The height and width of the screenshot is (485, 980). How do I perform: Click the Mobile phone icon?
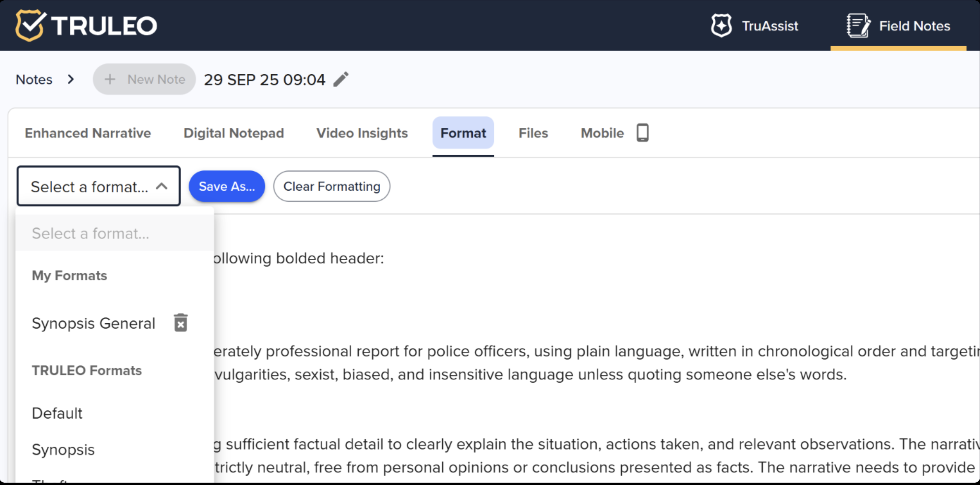(x=642, y=133)
